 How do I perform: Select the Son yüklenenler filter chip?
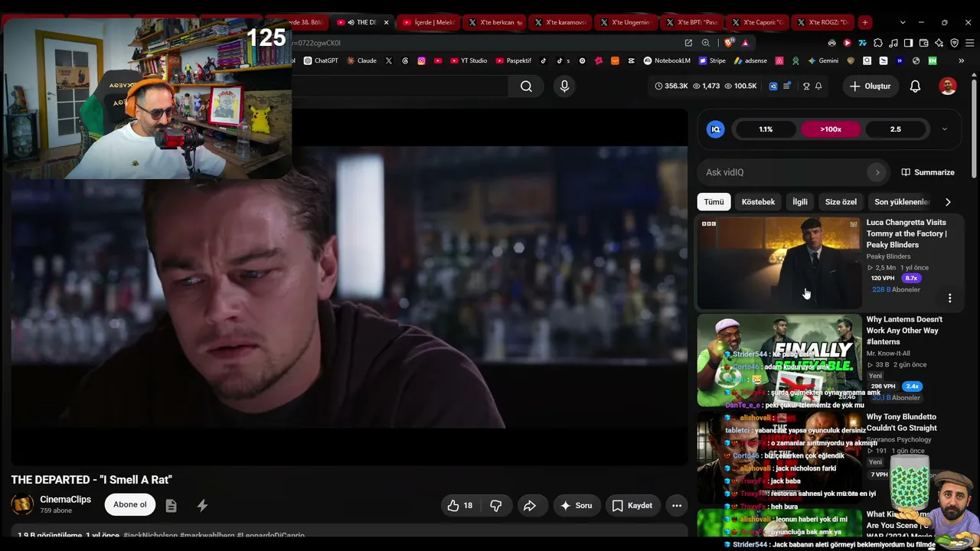click(902, 202)
